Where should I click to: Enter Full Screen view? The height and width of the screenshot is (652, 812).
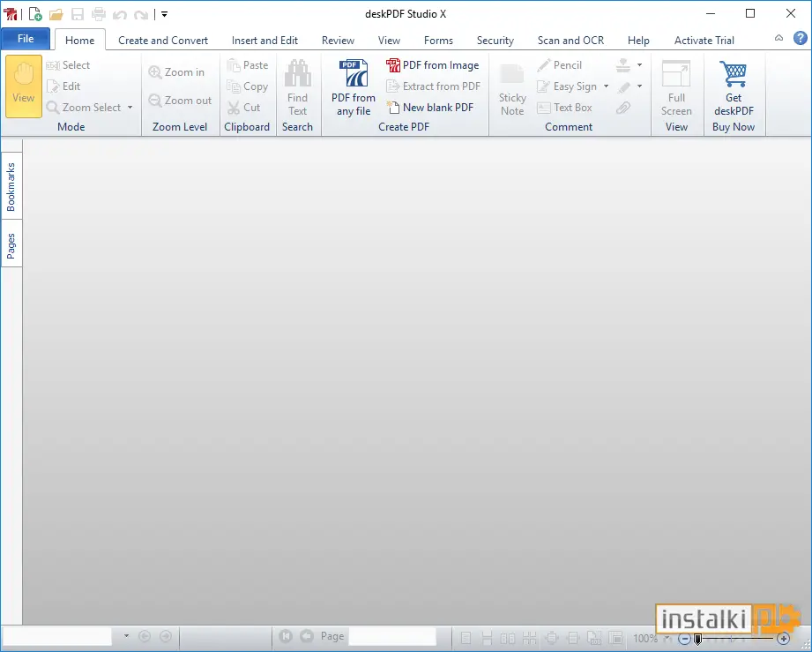pyautogui.click(x=676, y=87)
